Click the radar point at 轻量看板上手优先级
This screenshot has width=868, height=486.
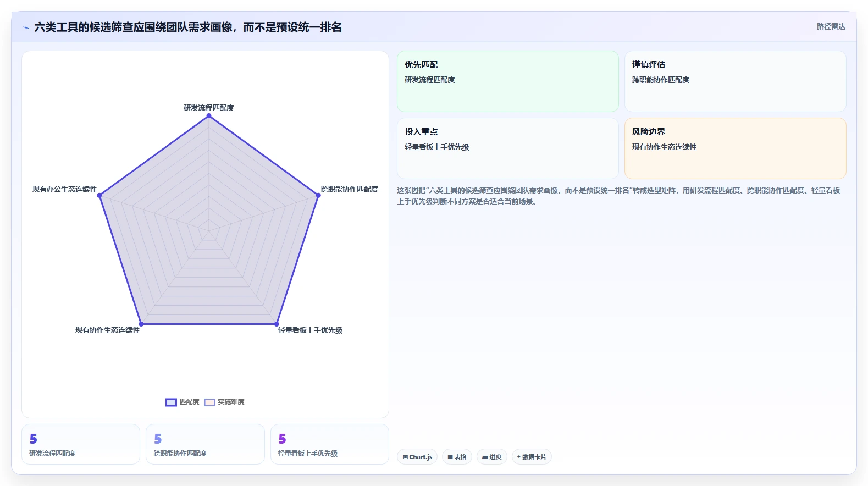(x=277, y=324)
